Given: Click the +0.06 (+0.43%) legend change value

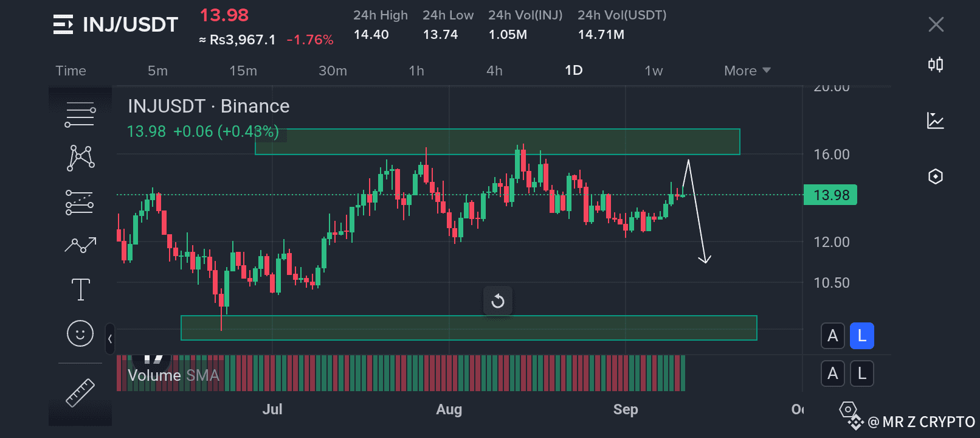Looking at the screenshot, I should [226, 131].
